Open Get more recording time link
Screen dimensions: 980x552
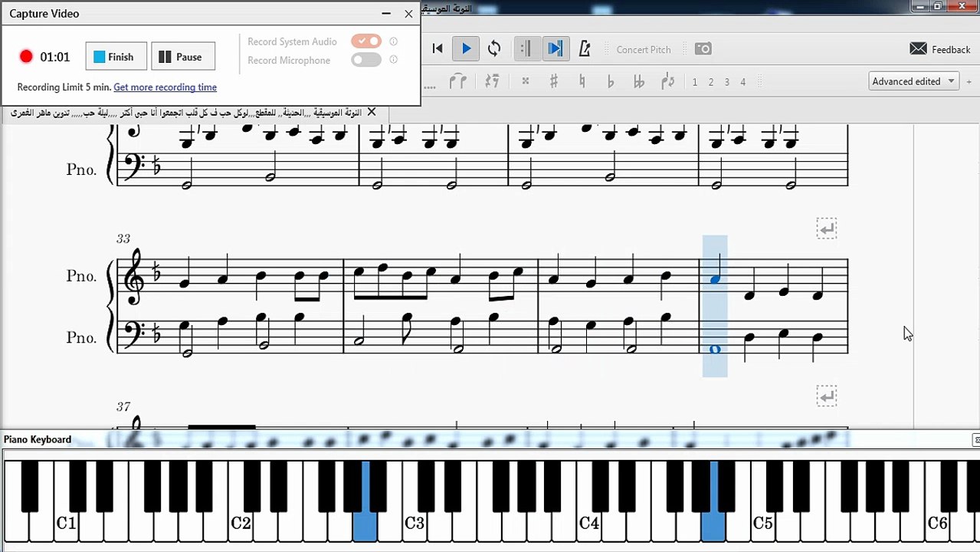(x=165, y=87)
